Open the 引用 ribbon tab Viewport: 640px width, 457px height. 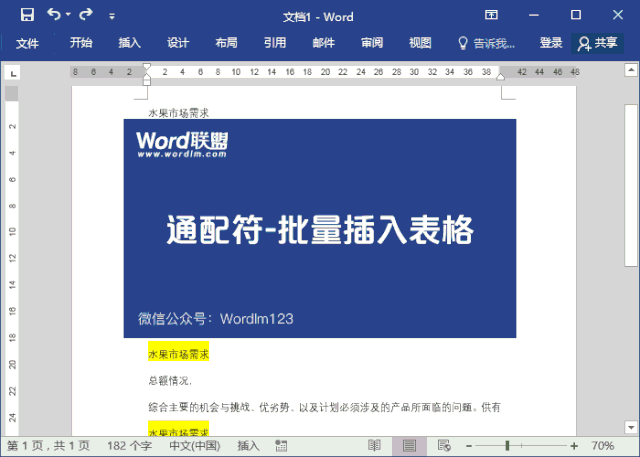click(275, 43)
